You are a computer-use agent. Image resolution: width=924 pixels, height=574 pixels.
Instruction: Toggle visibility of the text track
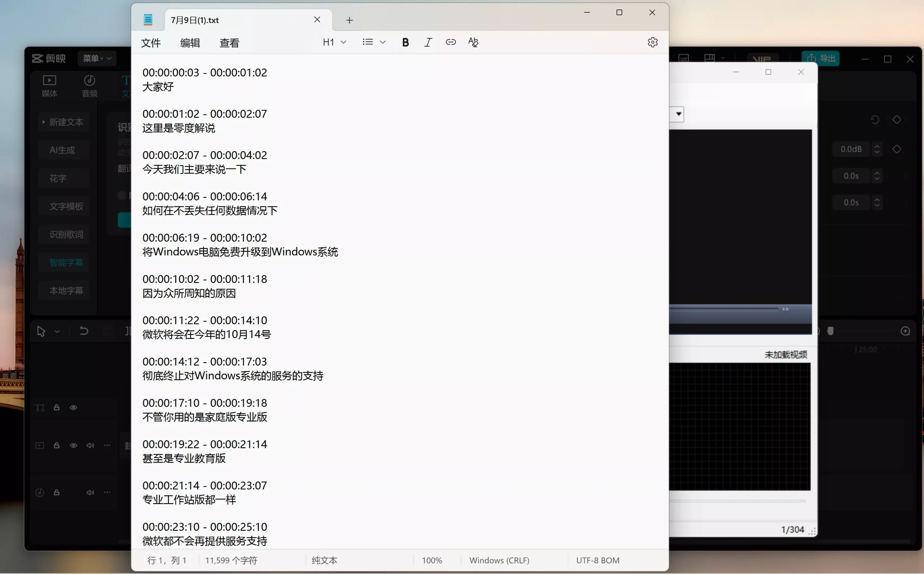click(73, 408)
